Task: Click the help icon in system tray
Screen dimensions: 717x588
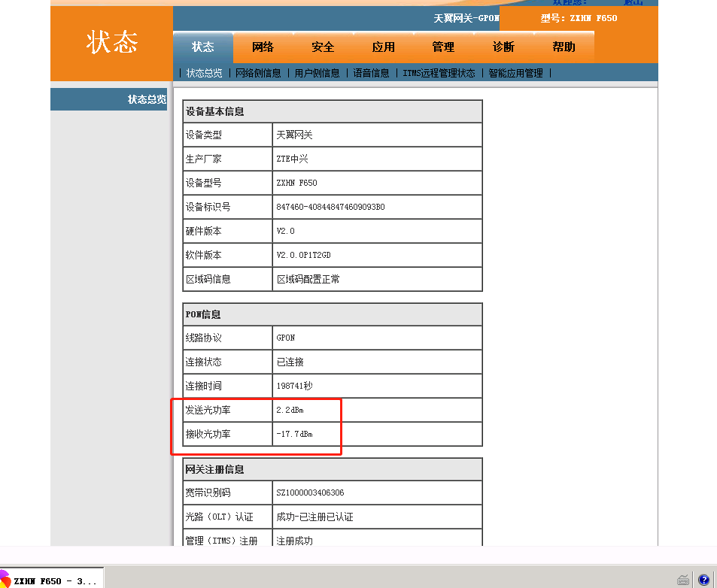Action: tap(703, 580)
